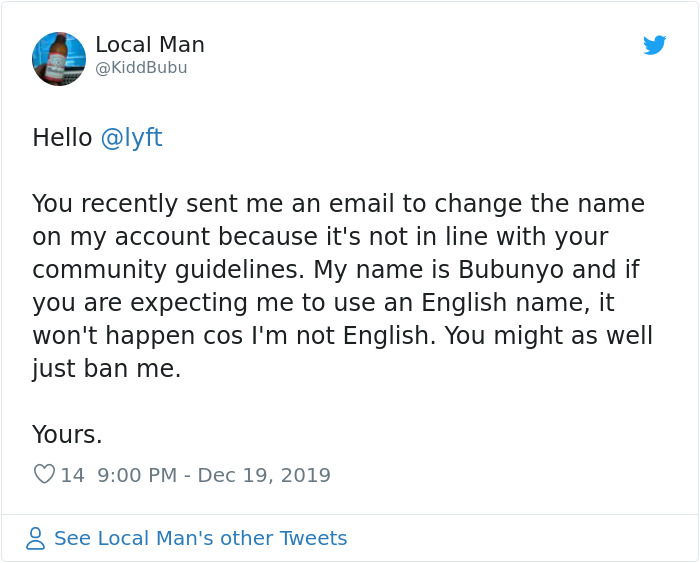Click the like count 14
The height and width of the screenshot is (563, 700).
point(73,475)
